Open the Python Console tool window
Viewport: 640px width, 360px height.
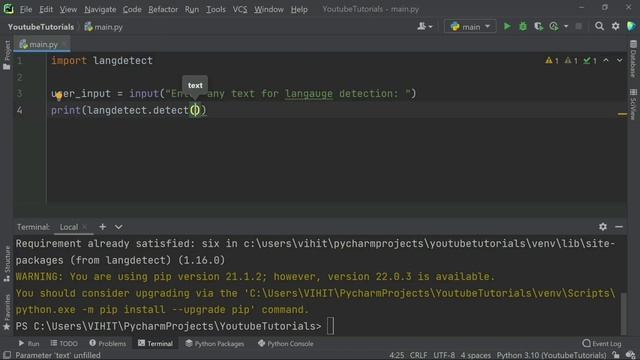click(x=286, y=344)
